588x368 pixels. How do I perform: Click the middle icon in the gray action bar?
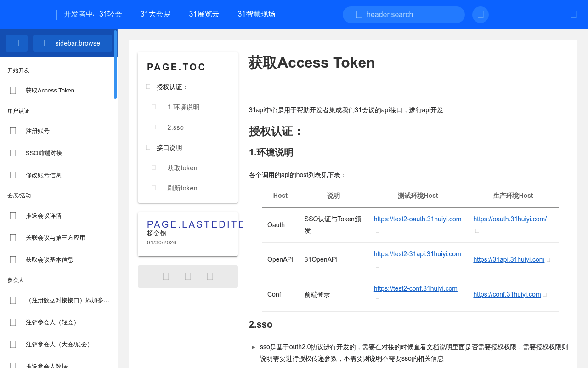click(188, 276)
